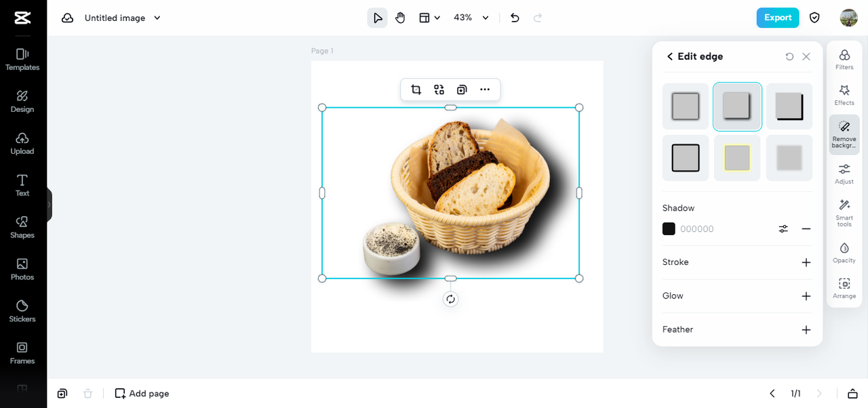Select the yellow glow preset

[737, 158]
